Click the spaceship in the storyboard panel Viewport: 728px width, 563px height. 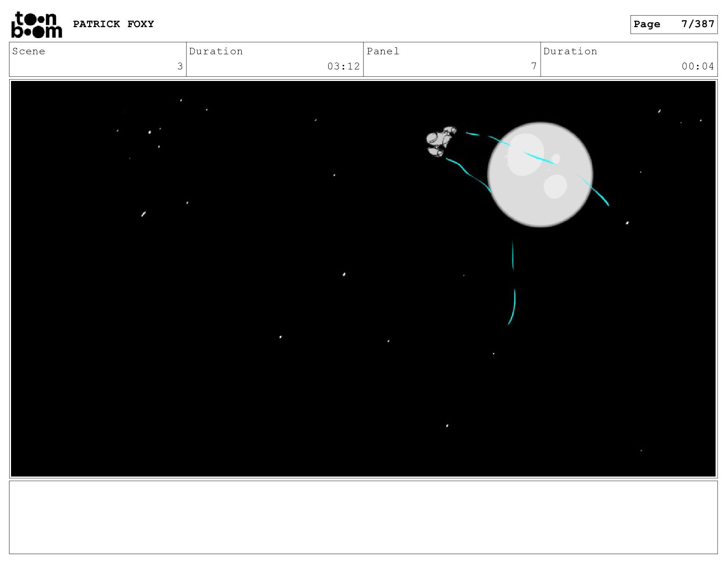pyautogui.click(x=441, y=141)
